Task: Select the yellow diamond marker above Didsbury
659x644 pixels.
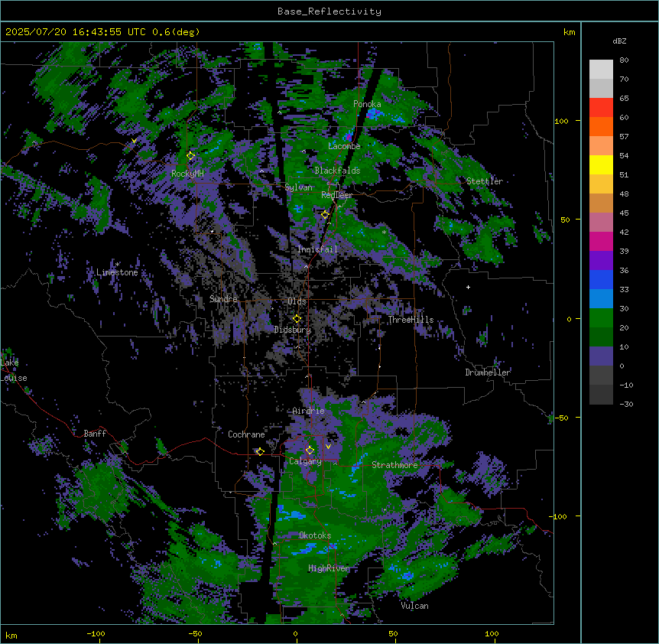Action: click(297, 319)
